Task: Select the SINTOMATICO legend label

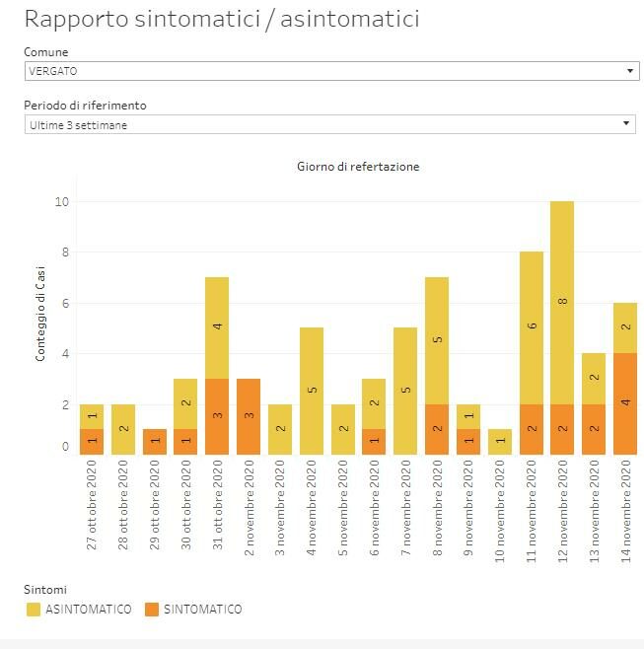Action: tap(202, 610)
